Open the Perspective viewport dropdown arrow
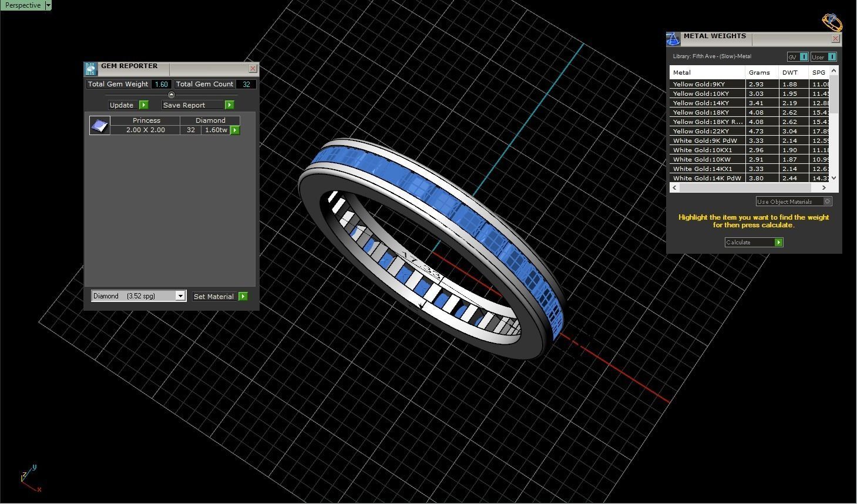Image resolution: width=857 pixels, height=504 pixels. tap(48, 5)
